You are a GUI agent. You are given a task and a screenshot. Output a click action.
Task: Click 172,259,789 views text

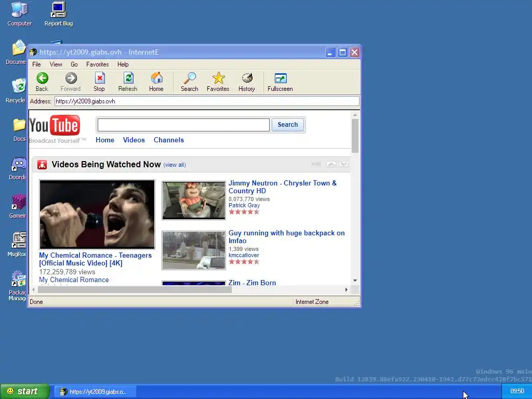[x=67, y=272]
